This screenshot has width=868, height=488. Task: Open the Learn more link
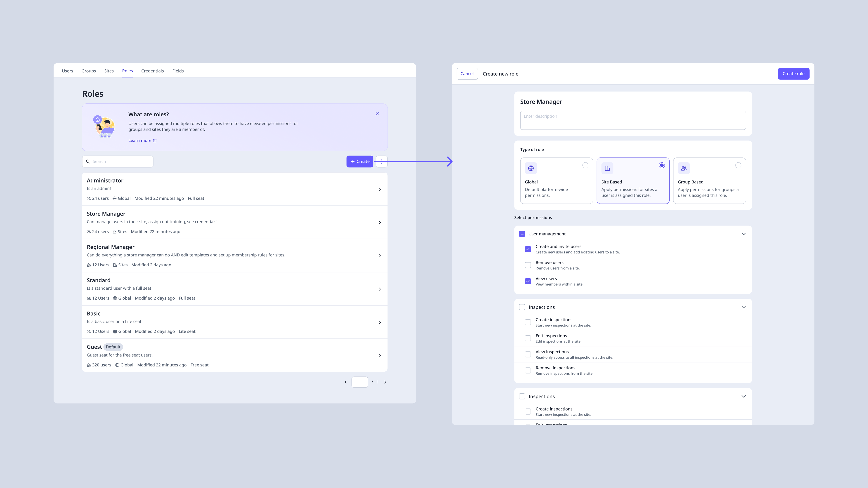(142, 141)
